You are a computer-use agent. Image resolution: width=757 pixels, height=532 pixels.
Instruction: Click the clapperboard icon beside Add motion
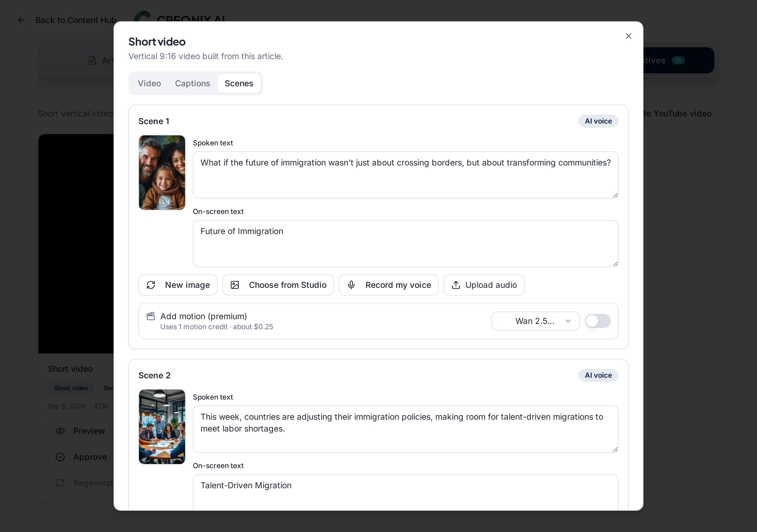(x=151, y=316)
